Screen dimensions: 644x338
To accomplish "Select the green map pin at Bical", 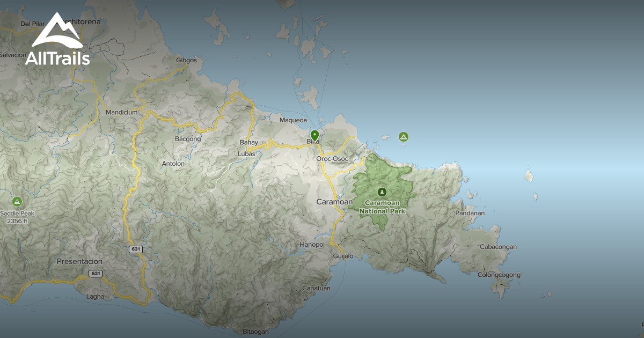I will pyautogui.click(x=314, y=135).
